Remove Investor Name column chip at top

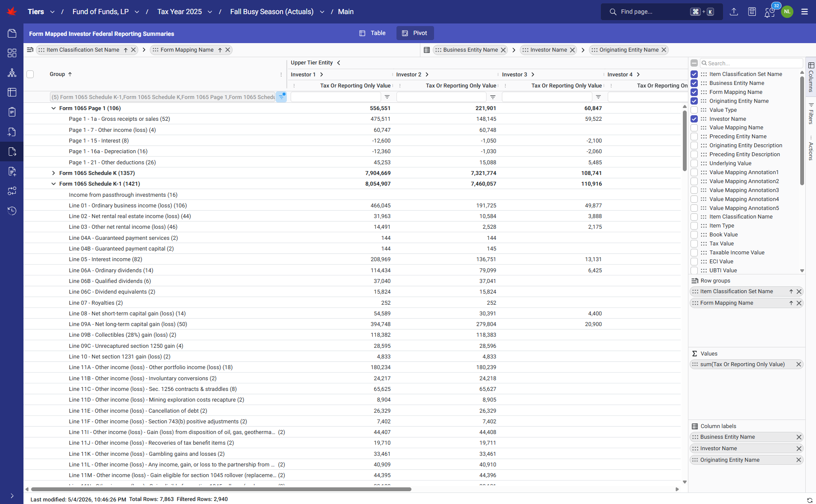coord(572,50)
